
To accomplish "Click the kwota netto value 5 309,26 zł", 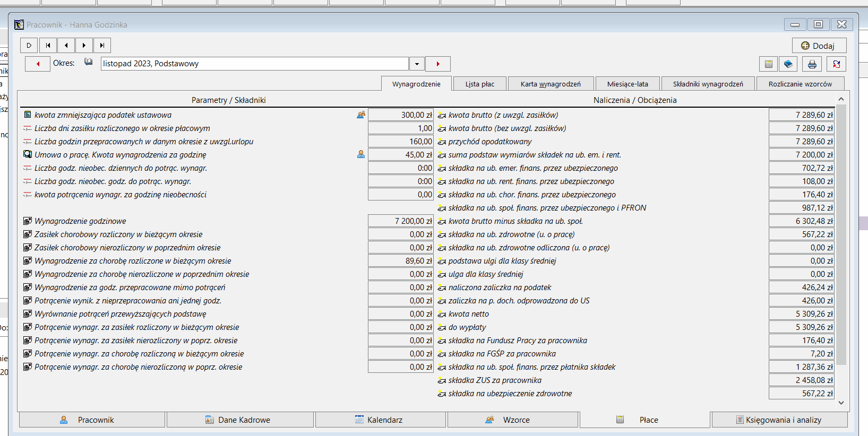I will (x=802, y=314).
